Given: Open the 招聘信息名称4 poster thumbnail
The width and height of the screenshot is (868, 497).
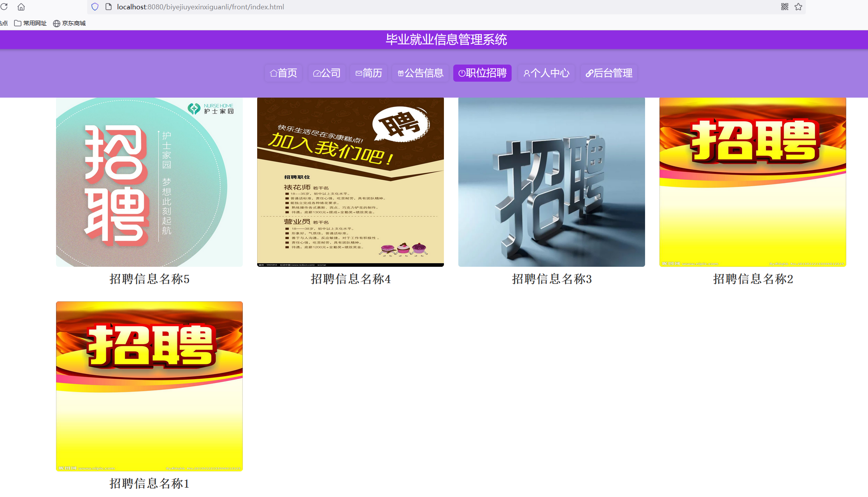Looking at the screenshot, I should click(350, 182).
